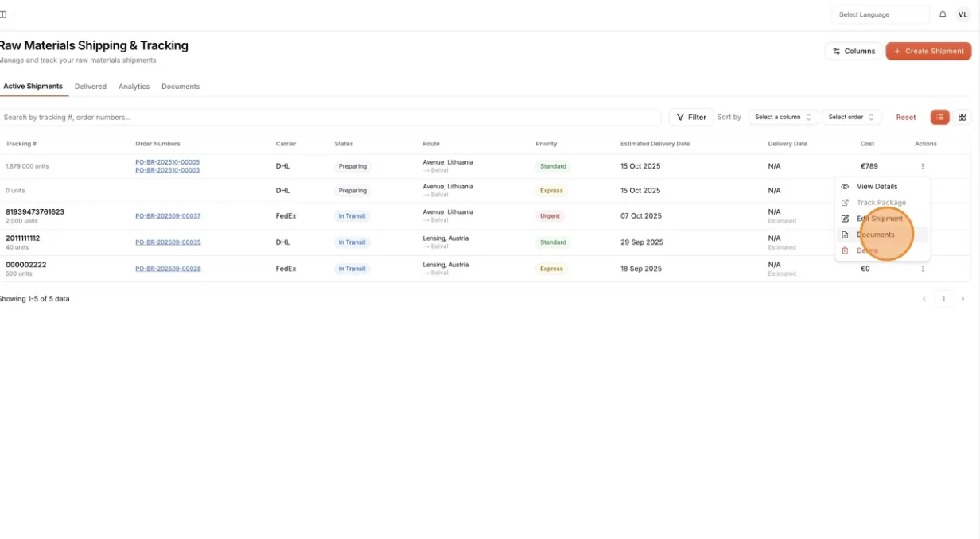Click the 18 Sep 2025 delivery date
The height and width of the screenshot is (539, 980).
640,269
